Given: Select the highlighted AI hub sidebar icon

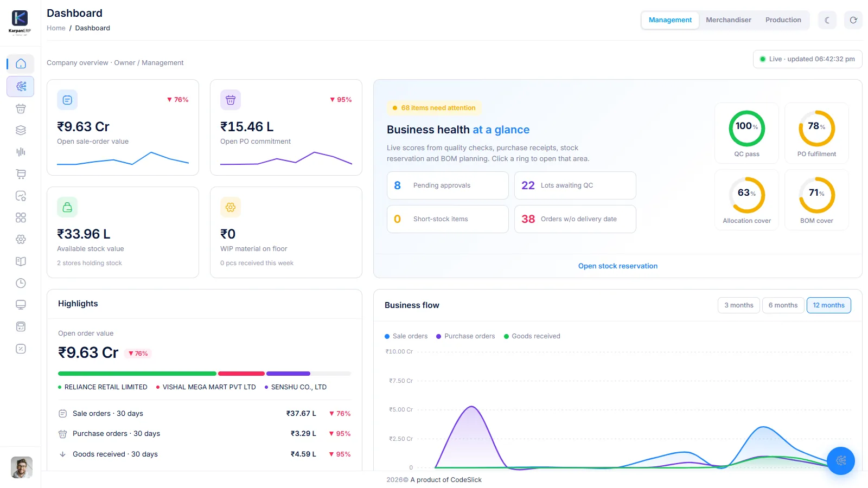Looking at the screenshot, I should (x=21, y=86).
